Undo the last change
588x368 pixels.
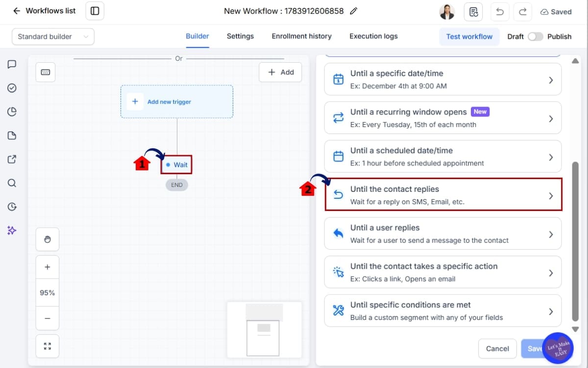pos(500,12)
